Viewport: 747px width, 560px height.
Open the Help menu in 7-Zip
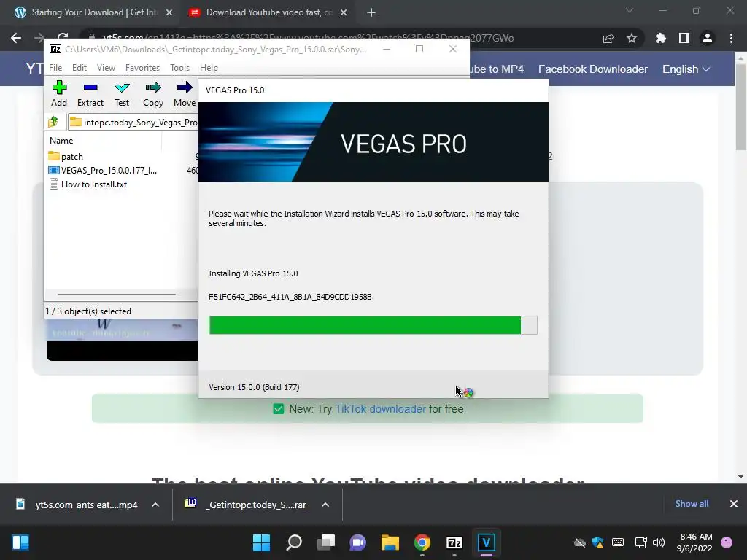tap(209, 68)
